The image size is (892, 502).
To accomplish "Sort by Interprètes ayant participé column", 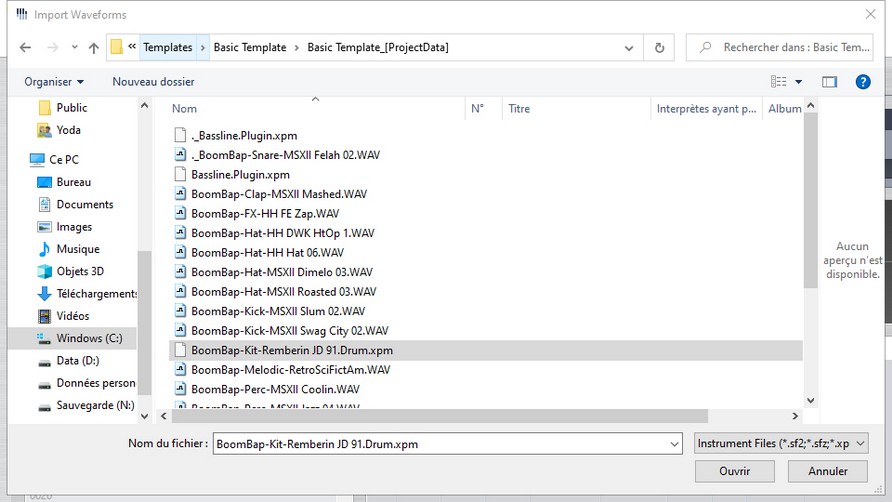I will (707, 109).
